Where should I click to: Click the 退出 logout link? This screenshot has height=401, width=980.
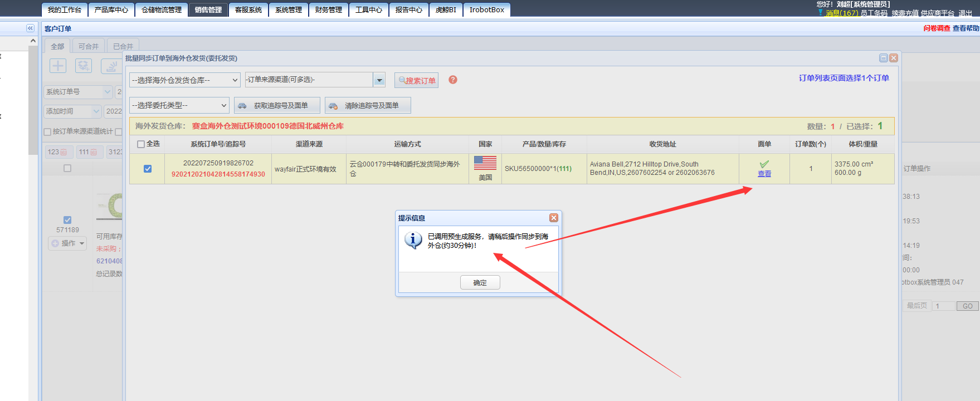point(966,13)
